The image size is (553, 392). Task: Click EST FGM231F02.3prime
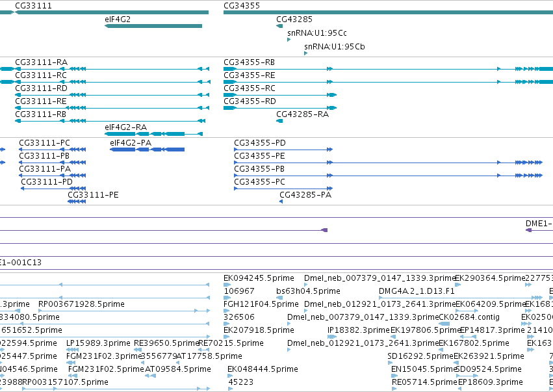(104, 356)
